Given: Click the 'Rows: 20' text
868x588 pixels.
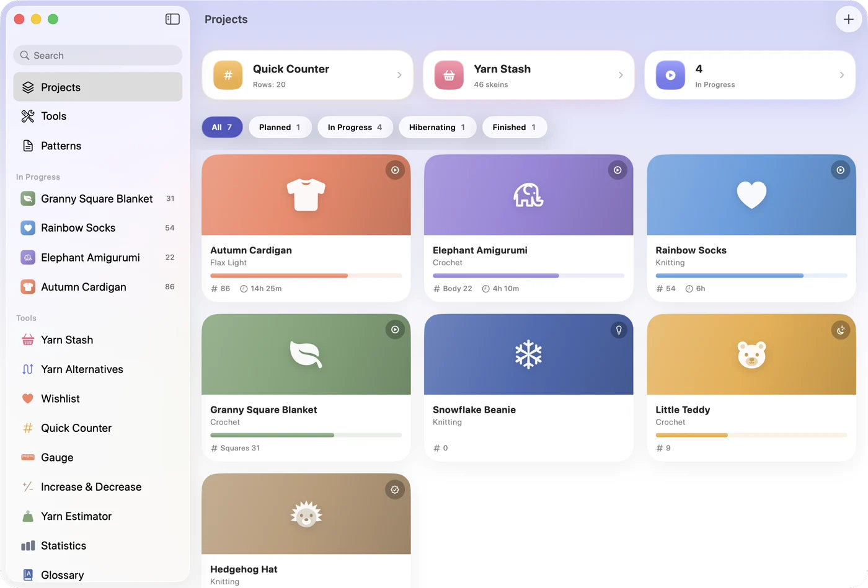Looking at the screenshot, I should [269, 85].
